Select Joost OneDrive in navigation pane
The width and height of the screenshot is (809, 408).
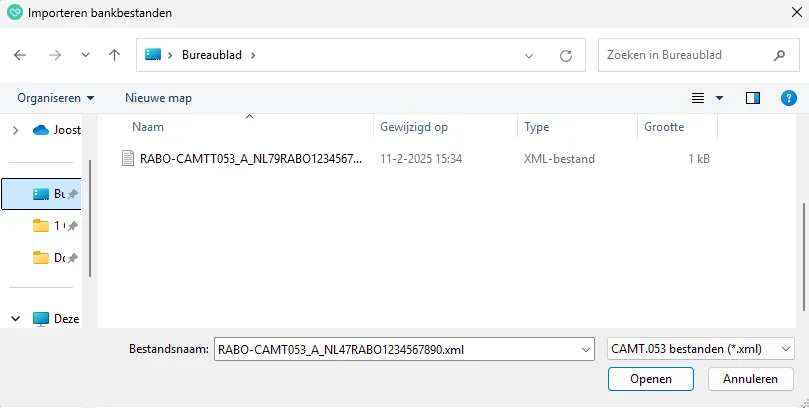click(58, 129)
